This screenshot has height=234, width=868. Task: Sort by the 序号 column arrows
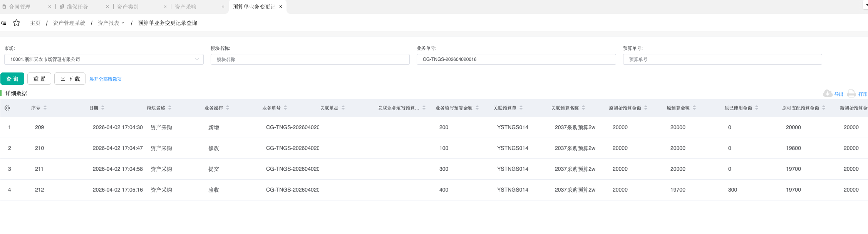click(x=45, y=108)
